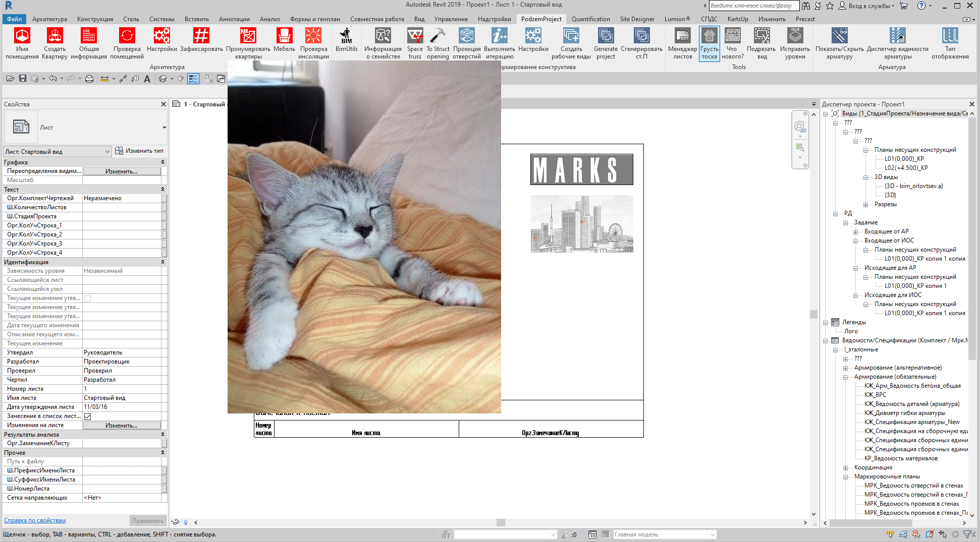Collapse the Графика properties section
Viewport: 980px width, 542px height.
point(162,162)
